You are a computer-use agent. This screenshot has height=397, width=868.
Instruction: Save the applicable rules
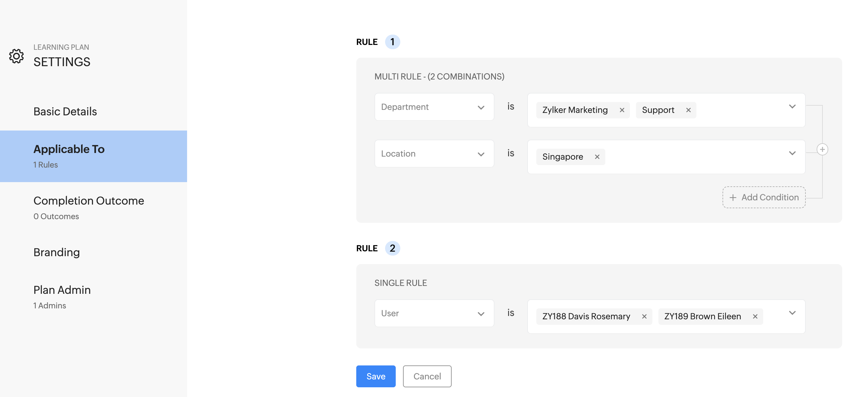pyautogui.click(x=375, y=376)
